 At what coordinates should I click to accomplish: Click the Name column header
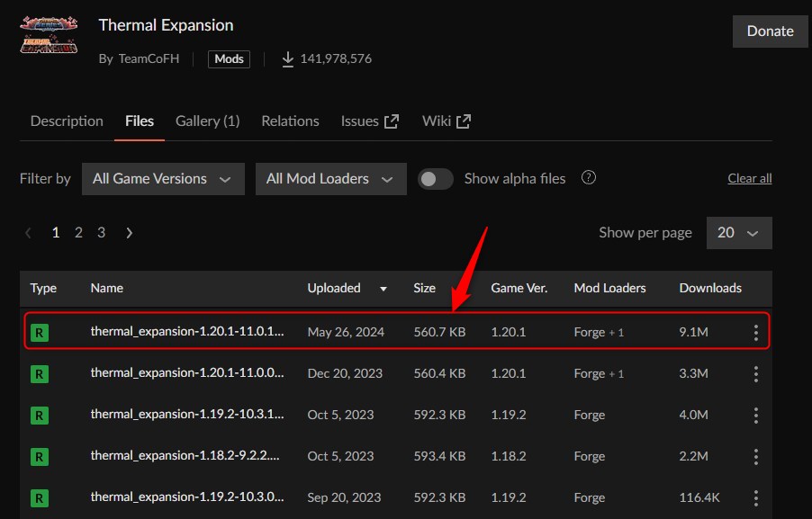pyautogui.click(x=107, y=288)
